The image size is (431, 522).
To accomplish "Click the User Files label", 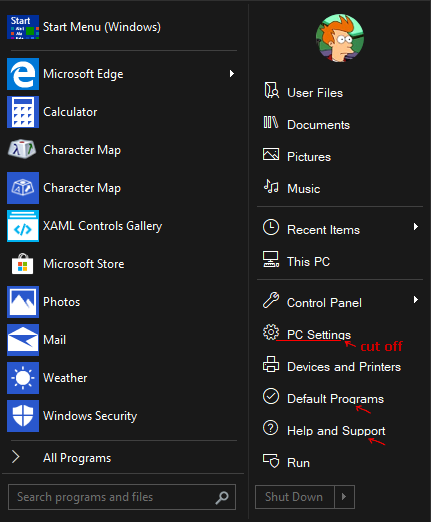I will [x=315, y=93].
